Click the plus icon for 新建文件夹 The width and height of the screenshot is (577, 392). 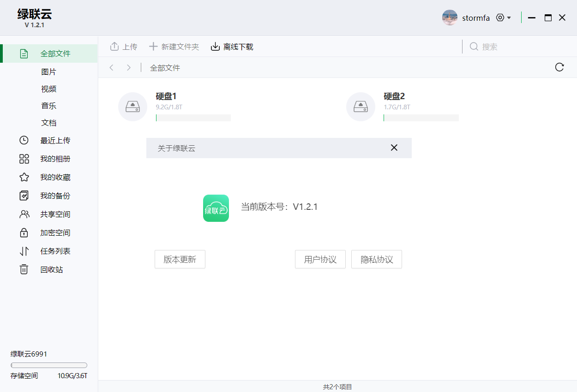point(153,47)
